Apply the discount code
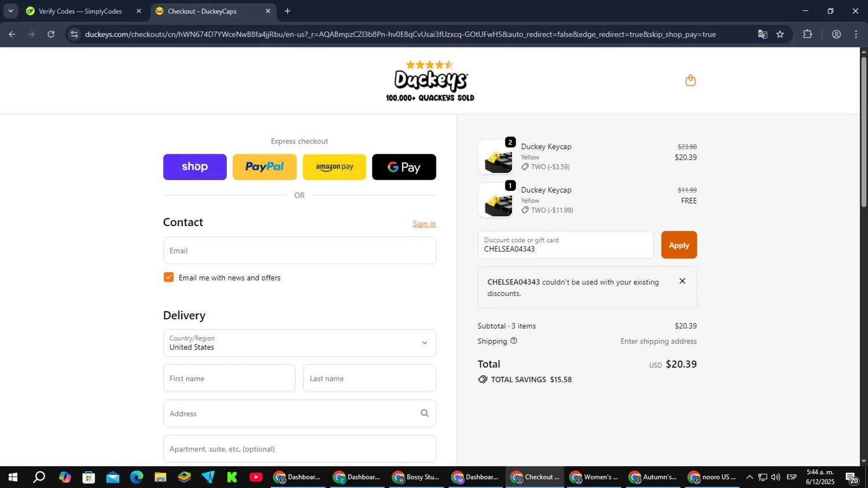 679,245
